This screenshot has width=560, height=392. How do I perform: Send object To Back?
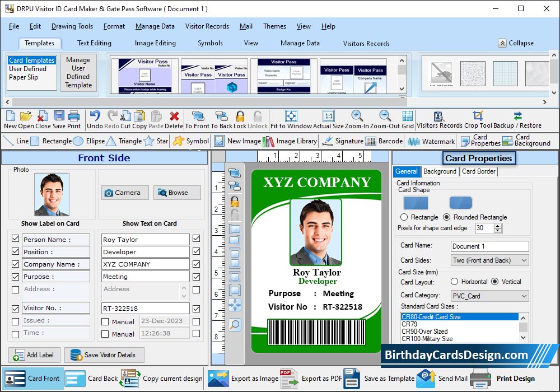[x=221, y=116]
